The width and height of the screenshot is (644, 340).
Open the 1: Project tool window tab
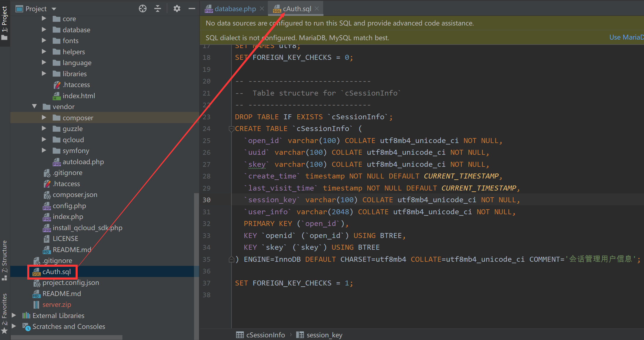4,23
